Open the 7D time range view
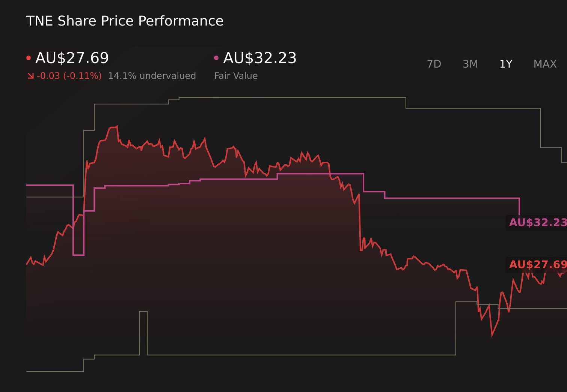This screenshot has height=392, width=567. [x=434, y=64]
